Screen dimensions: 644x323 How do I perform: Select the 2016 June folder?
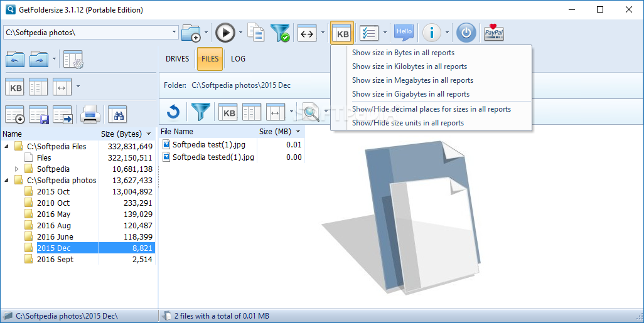(55, 237)
